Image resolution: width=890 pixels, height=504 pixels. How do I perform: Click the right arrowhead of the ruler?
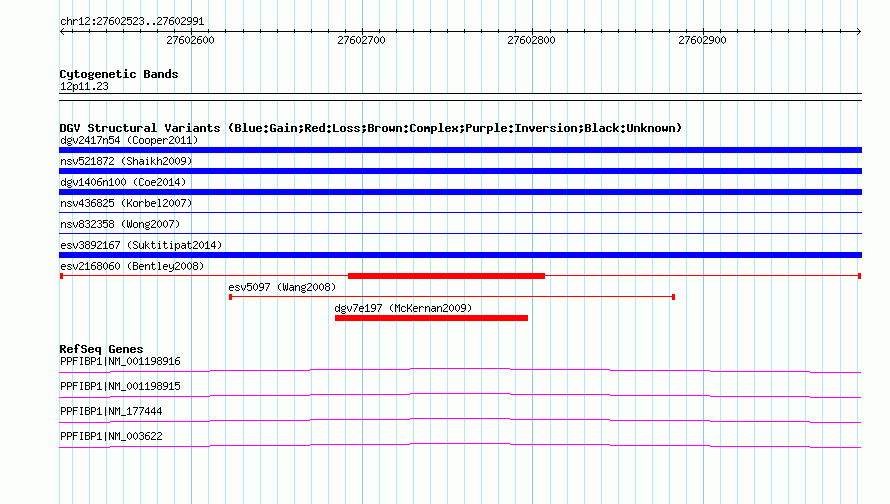pos(859,32)
